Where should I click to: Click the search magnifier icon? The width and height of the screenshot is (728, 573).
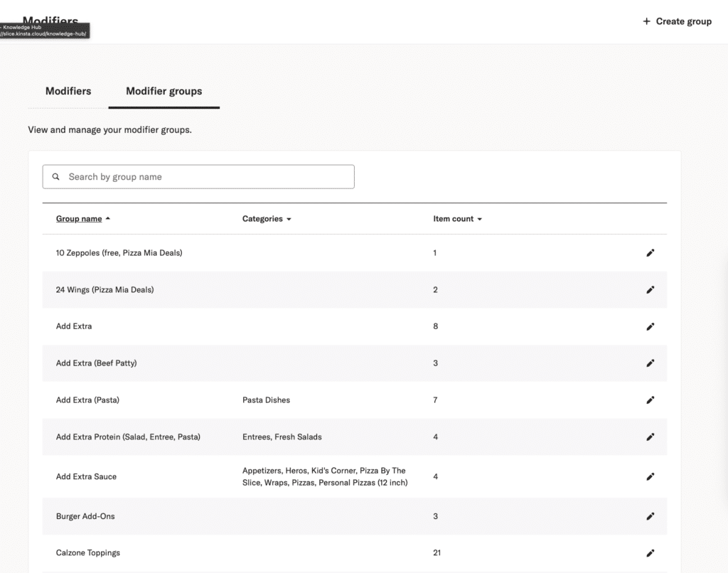point(56,177)
